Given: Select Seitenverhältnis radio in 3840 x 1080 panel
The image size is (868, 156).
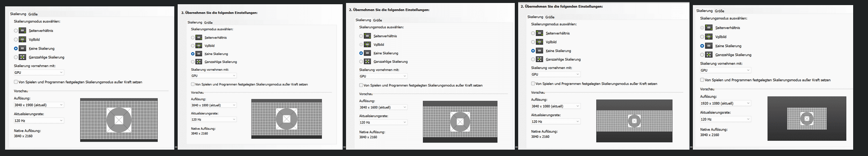Looking at the screenshot, I should tap(533, 33).
